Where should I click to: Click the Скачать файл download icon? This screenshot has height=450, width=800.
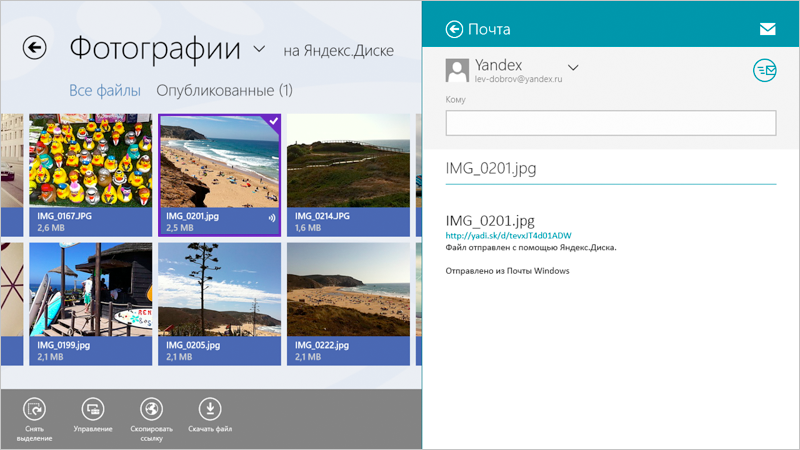[x=210, y=409]
